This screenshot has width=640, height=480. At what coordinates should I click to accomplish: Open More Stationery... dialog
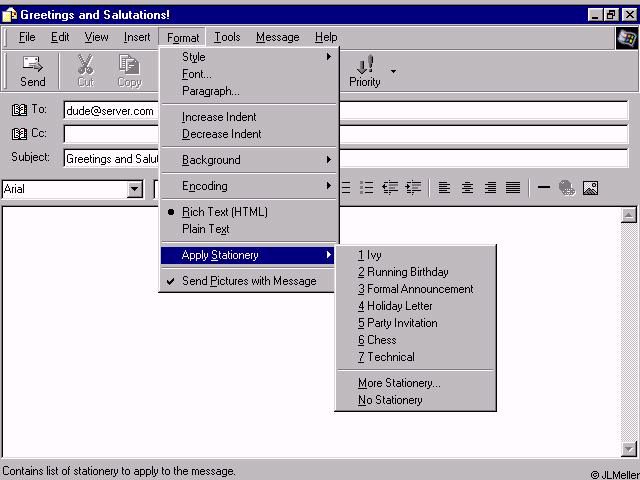tap(416, 383)
